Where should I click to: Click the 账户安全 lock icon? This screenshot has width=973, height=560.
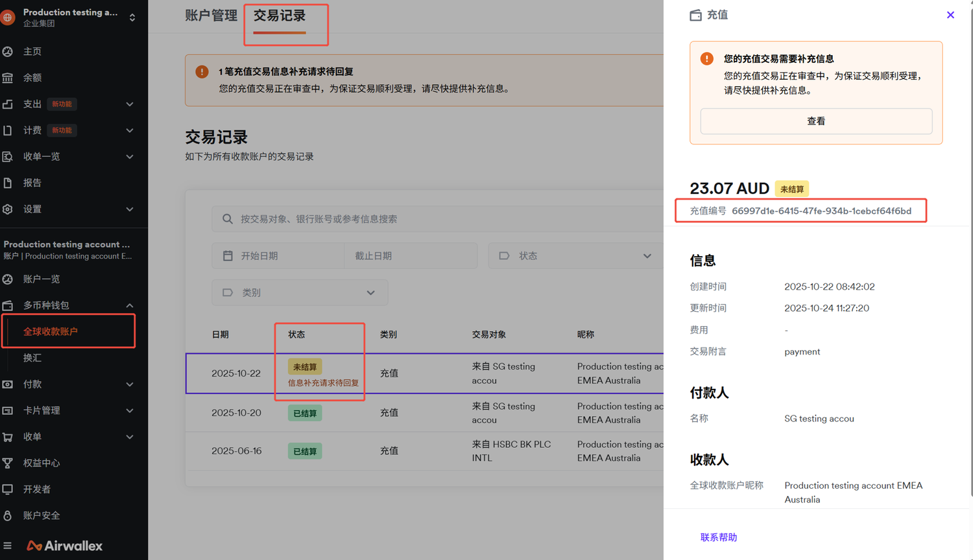pyautogui.click(x=8, y=515)
